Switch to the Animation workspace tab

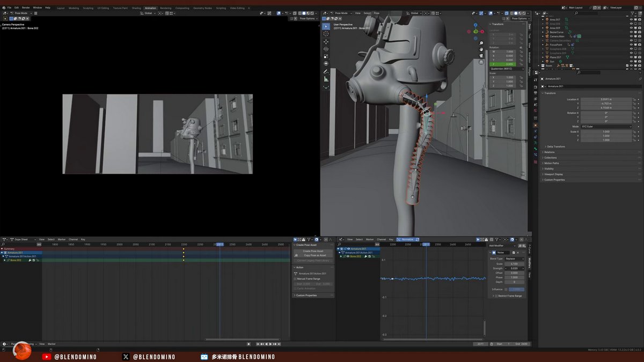150,8
